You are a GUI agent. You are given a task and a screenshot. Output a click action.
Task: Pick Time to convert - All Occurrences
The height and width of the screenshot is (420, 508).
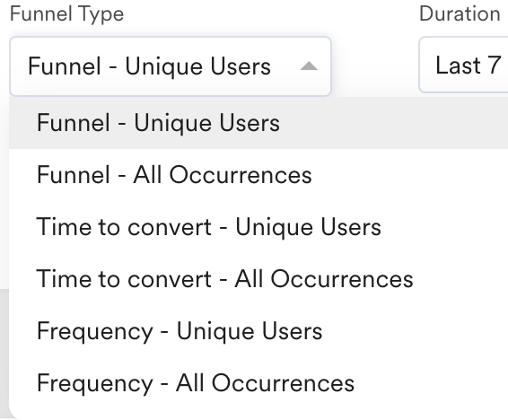(258, 279)
